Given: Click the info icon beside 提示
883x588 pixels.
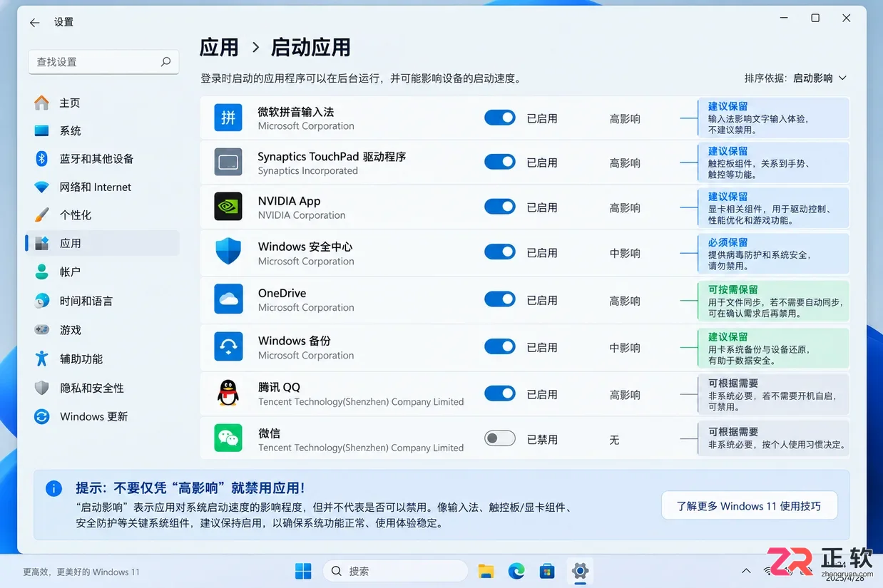Looking at the screenshot, I should tap(53, 488).
